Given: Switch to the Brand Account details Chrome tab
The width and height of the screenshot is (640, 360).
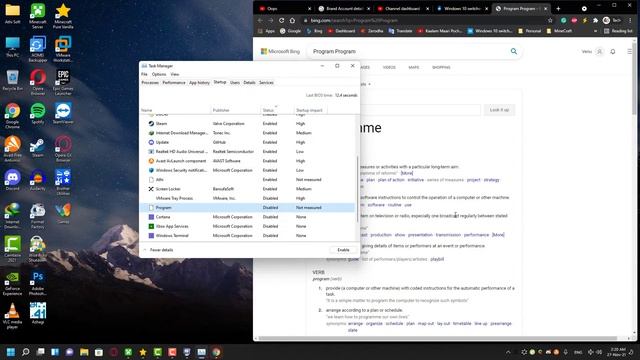Looking at the screenshot, I should pyautogui.click(x=343, y=8).
